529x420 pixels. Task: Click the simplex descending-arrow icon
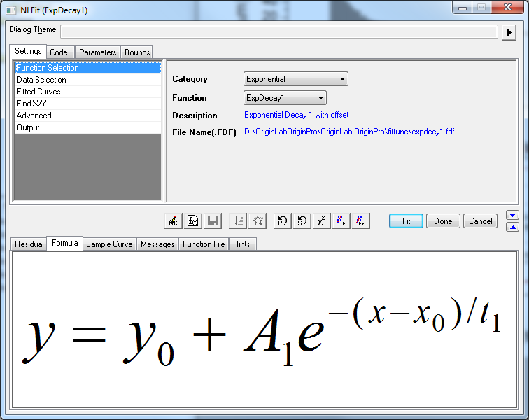click(x=238, y=220)
